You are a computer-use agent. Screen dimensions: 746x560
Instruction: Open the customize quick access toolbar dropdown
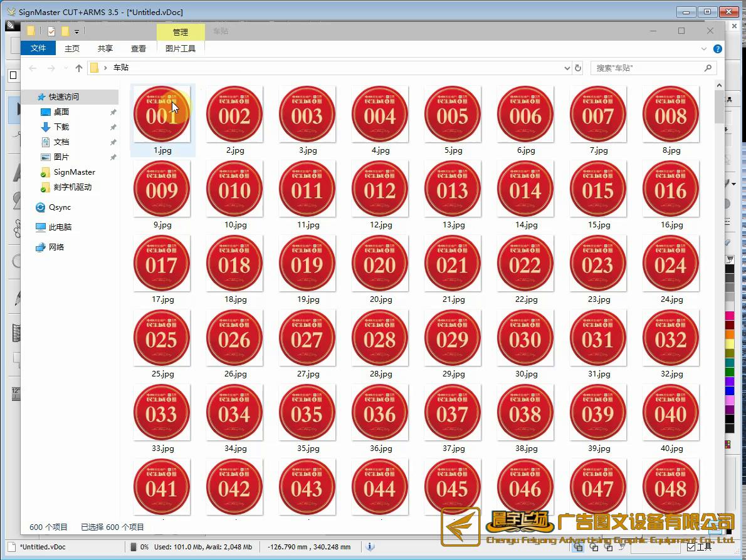tap(76, 31)
